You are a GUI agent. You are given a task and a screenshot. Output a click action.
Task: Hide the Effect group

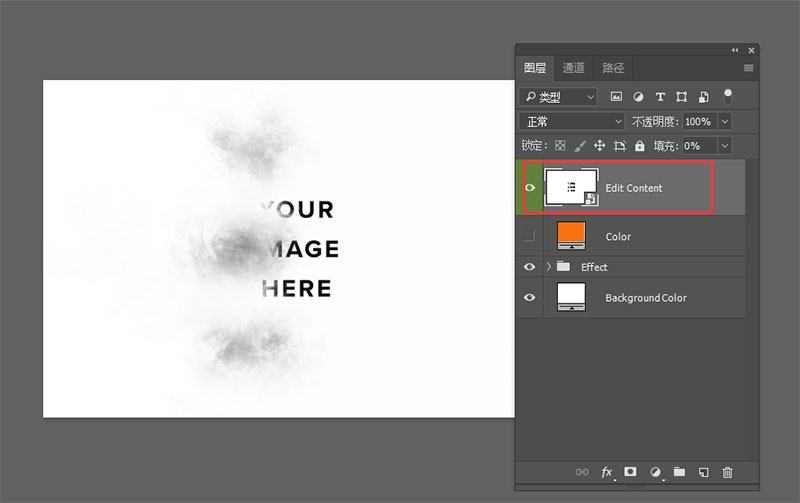point(530,267)
